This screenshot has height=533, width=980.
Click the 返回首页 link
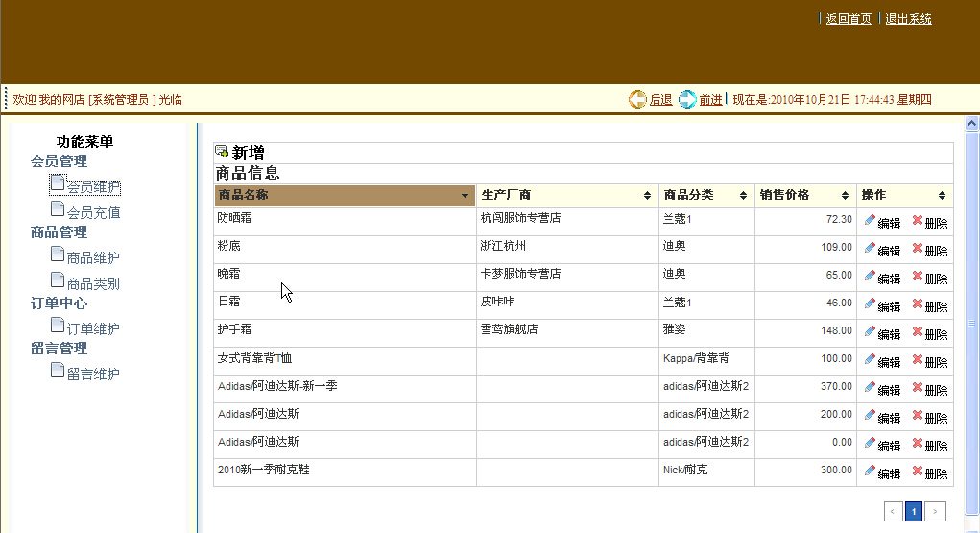point(849,19)
